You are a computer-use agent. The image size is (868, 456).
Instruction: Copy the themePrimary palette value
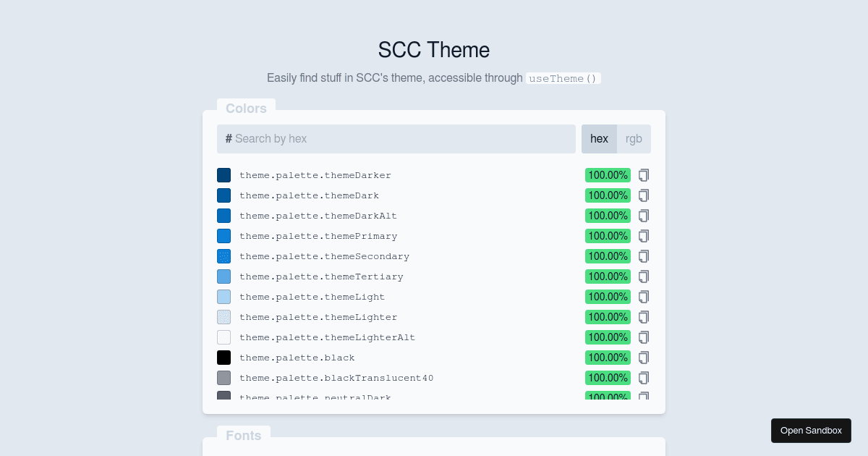[644, 236]
